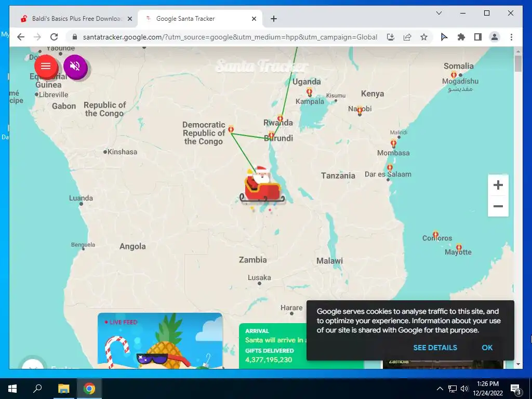Image resolution: width=532 pixels, height=399 pixels.
Task: Click the Nairobi gift marker
Action: tap(360, 111)
